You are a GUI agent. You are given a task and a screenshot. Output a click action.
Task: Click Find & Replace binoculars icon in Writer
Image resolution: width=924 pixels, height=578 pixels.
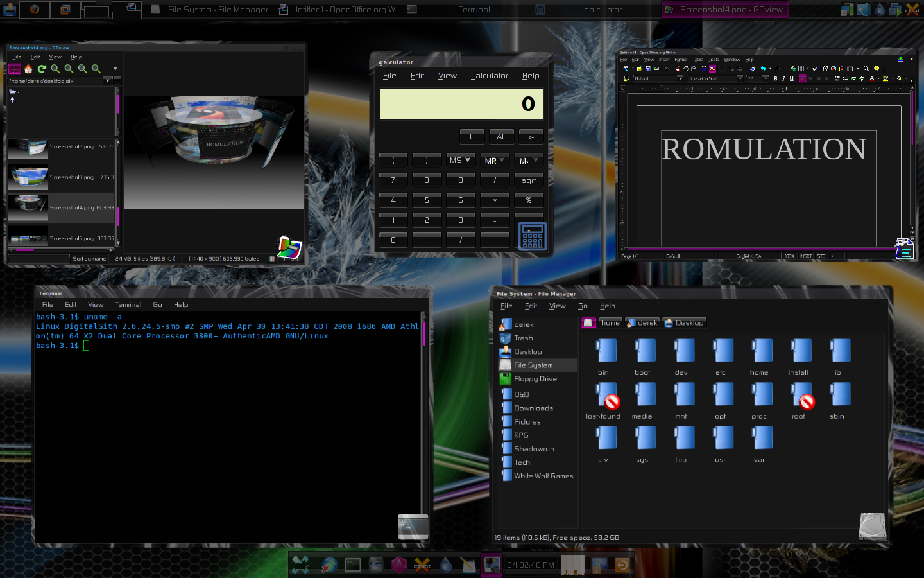pyautogui.click(x=826, y=69)
